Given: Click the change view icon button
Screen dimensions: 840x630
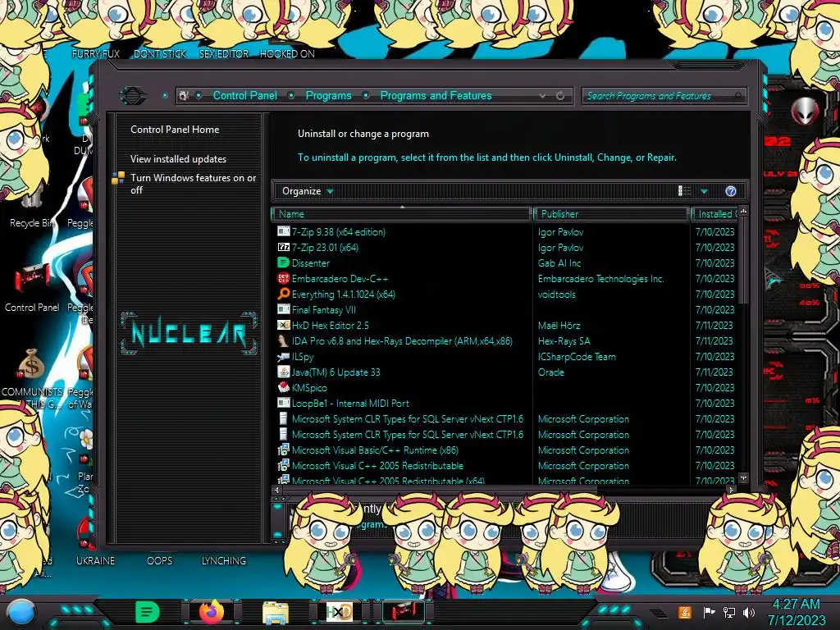Looking at the screenshot, I should 685,191.
